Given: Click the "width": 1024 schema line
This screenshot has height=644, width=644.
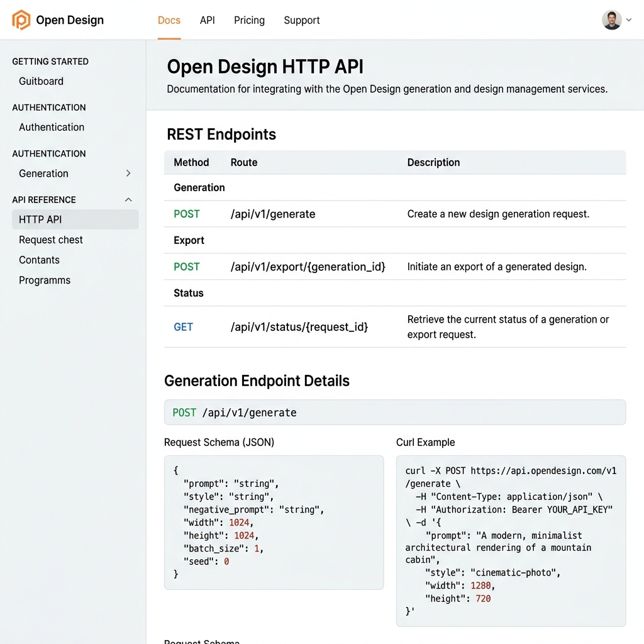Looking at the screenshot, I should pos(218,523).
